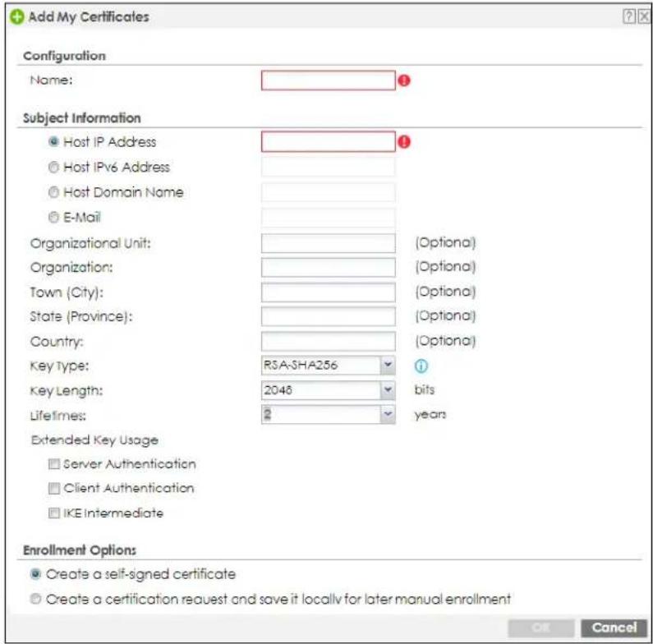This screenshot has width=653, height=644.
Task: Click the Key Length label
Action: pyautogui.click(x=67, y=391)
